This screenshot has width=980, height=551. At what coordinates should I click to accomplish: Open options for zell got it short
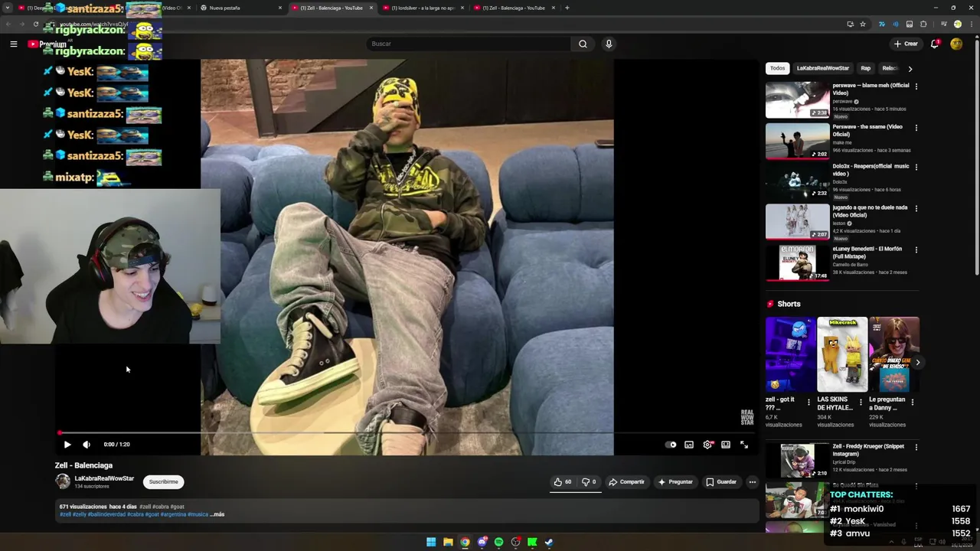[x=808, y=402]
